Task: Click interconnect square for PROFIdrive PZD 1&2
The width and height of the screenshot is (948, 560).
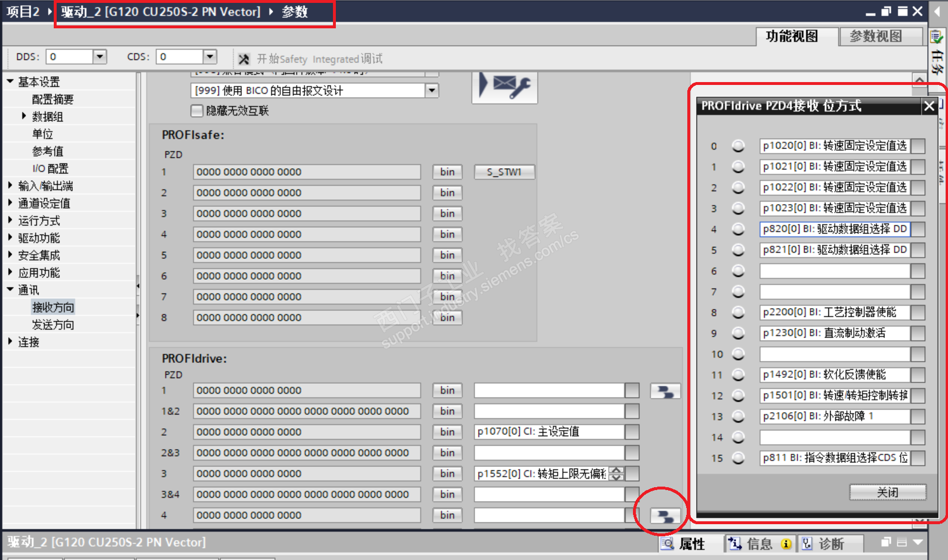Action: [x=632, y=411]
